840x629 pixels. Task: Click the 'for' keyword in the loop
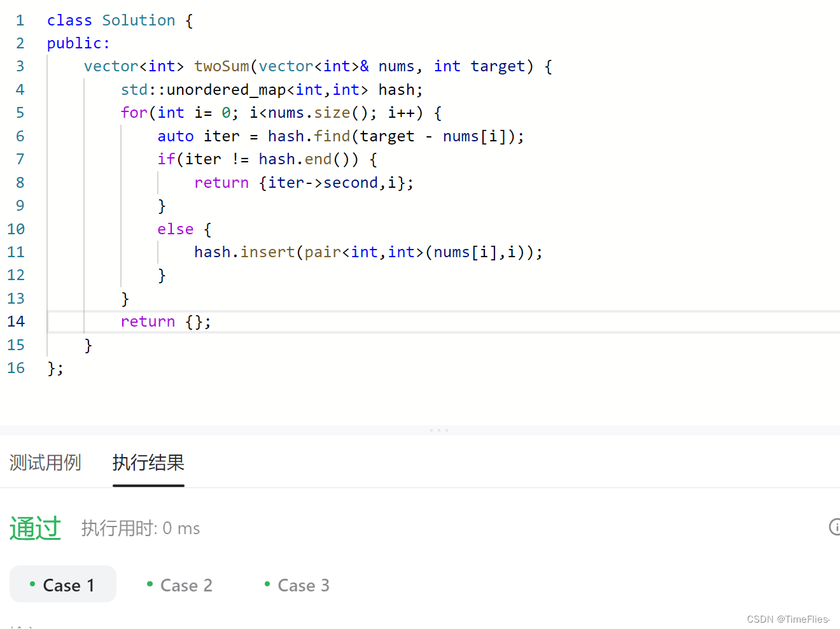coord(134,113)
